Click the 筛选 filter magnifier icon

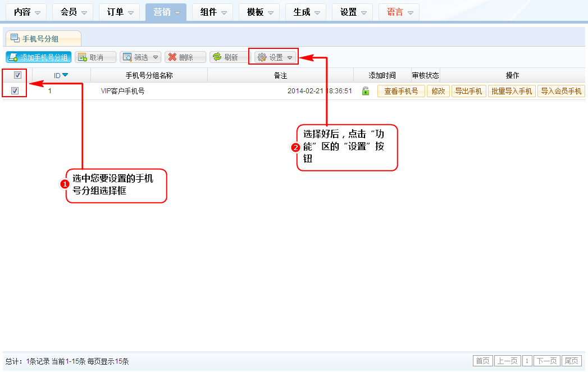(127, 57)
